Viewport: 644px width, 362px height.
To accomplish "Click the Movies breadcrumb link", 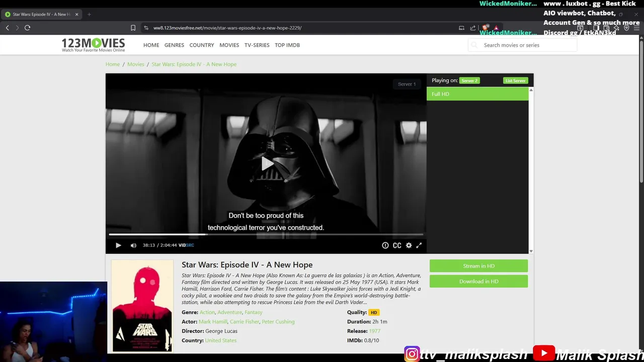I will coord(136,64).
